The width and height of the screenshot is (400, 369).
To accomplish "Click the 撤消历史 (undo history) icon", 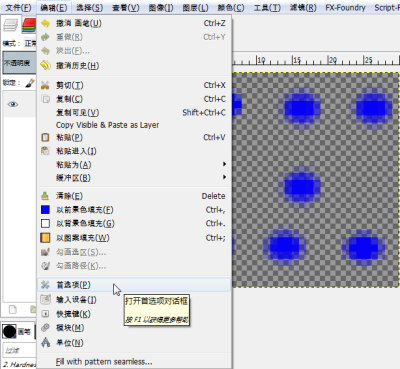I will click(x=45, y=65).
